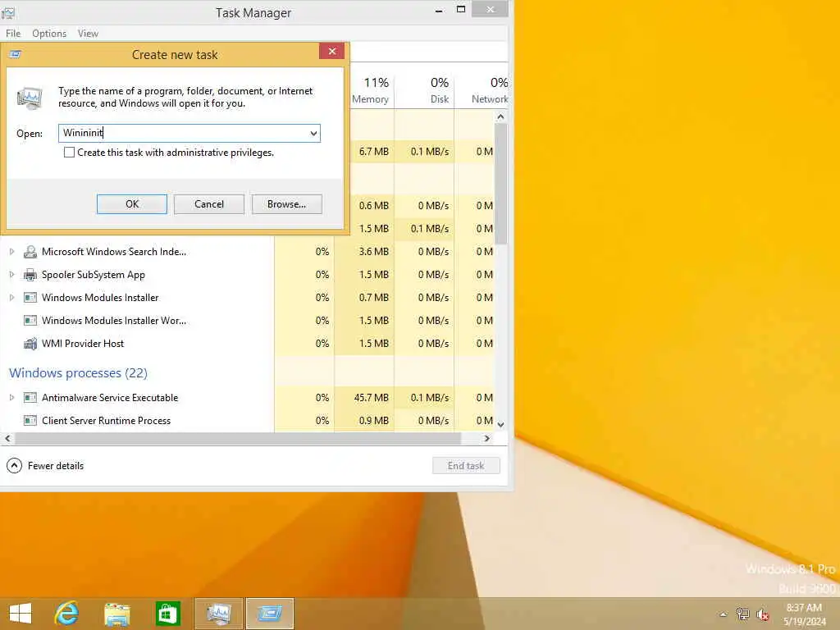Select Windows Modules Installer Wor... row name
840x630 pixels.
click(114, 321)
